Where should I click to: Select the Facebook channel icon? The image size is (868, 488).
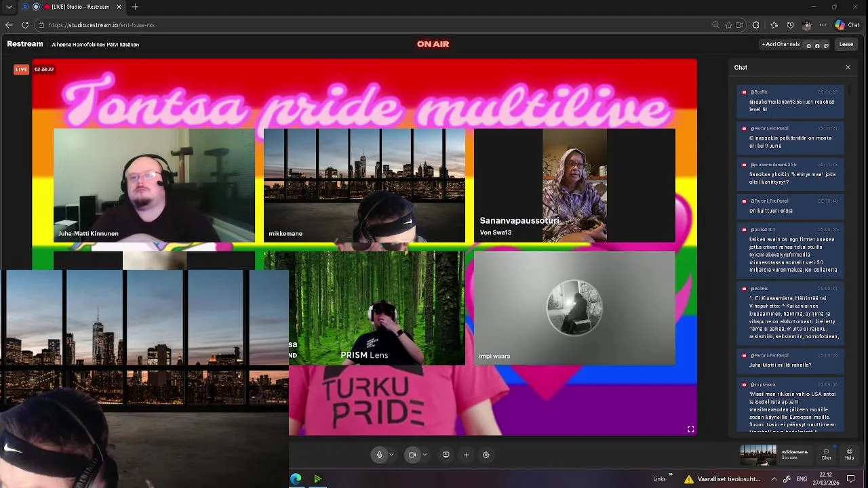[x=817, y=45]
